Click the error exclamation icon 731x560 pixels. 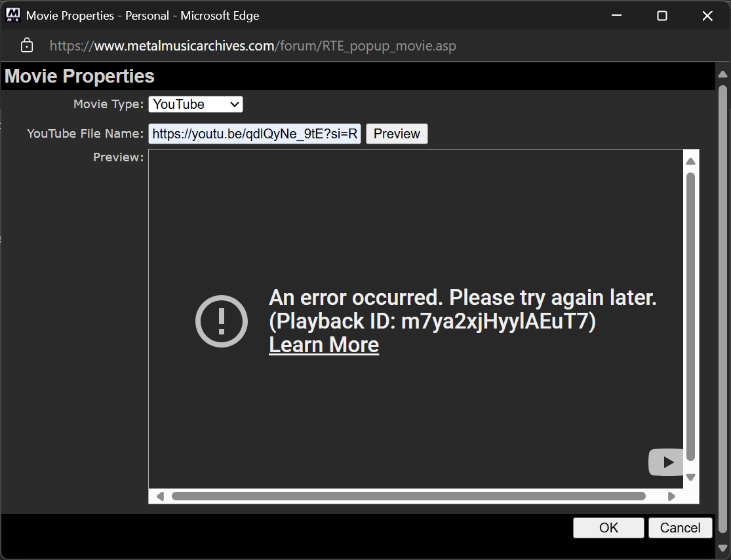pos(222,321)
